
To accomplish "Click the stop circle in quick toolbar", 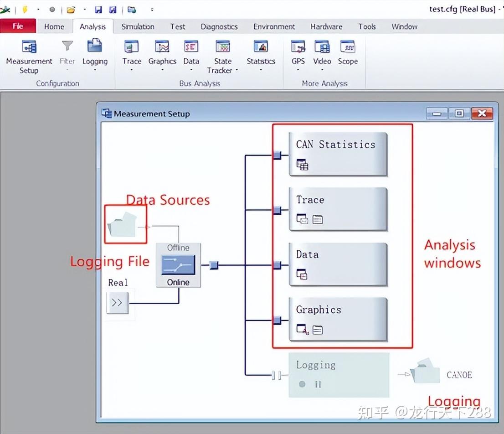I will (52, 10).
